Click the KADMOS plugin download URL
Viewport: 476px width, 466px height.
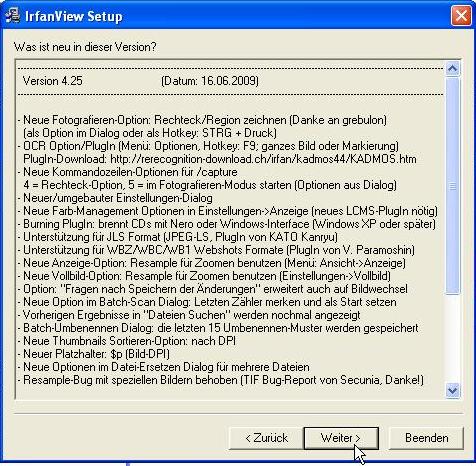pos(263,159)
